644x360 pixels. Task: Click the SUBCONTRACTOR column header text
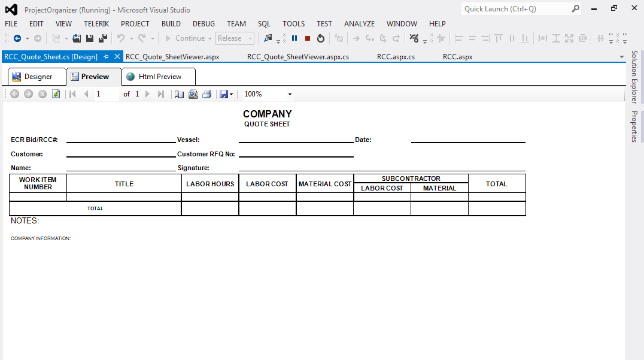tap(411, 179)
